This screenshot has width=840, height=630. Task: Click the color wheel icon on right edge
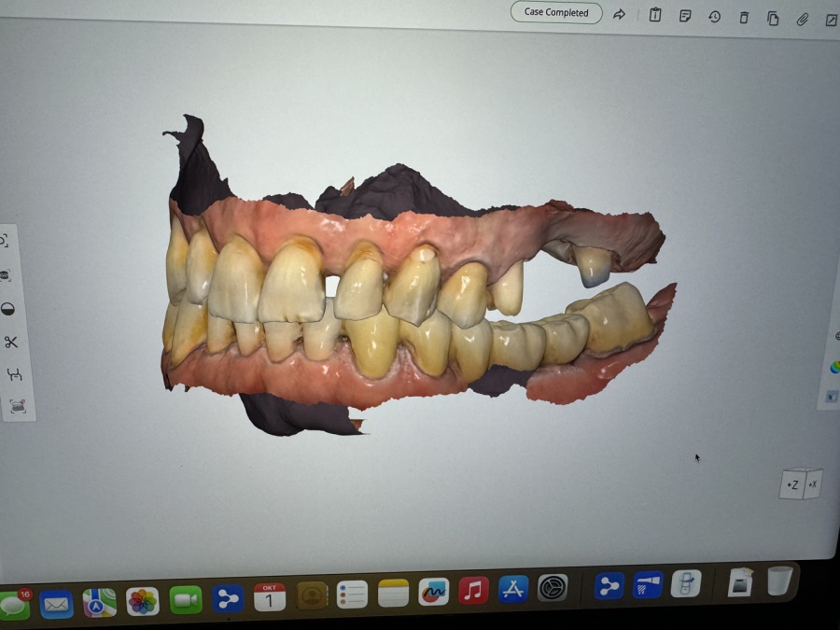pos(833,367)
